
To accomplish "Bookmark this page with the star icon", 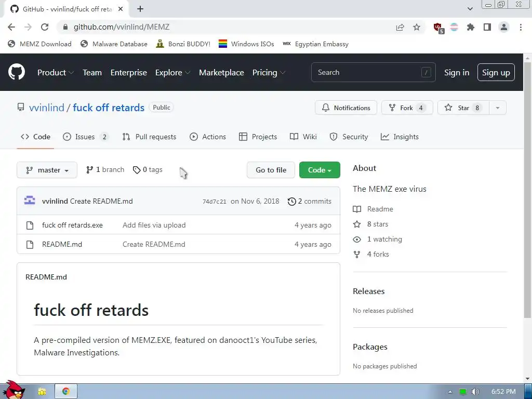I will pyautogui.click(x=417, y=28).
